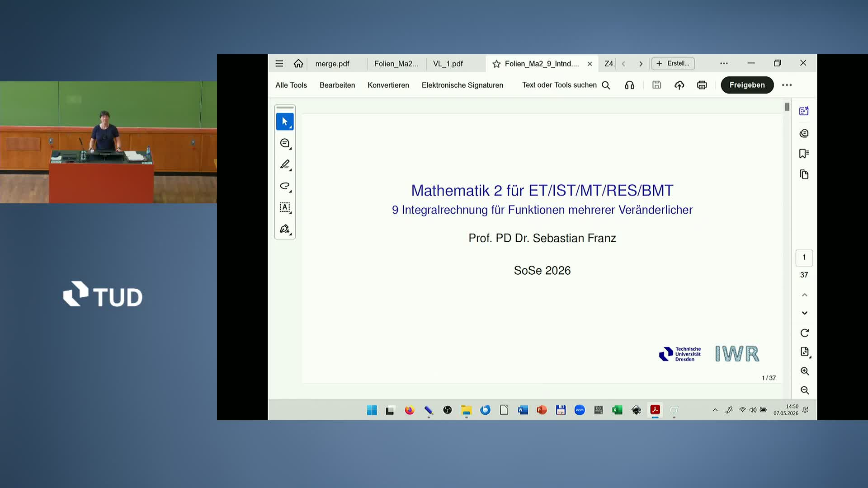Activate the text box tool
This screenshot has width=868, height=488.
[x=285, y=207]
